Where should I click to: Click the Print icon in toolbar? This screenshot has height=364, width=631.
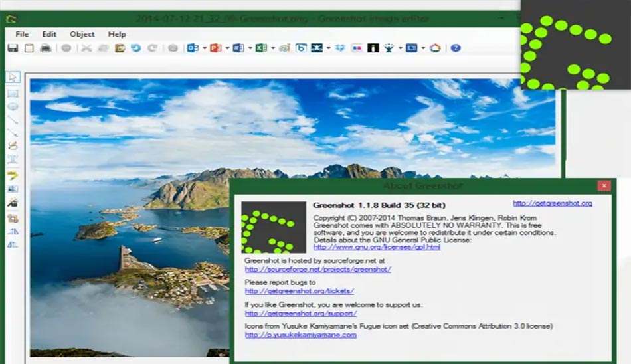(x=45, y=48)
